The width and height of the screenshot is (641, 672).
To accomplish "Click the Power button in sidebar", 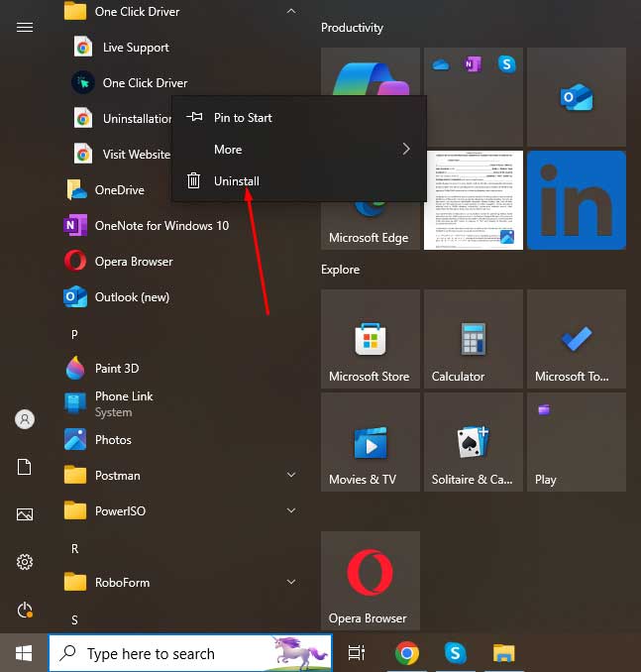I will coord(25,610).
